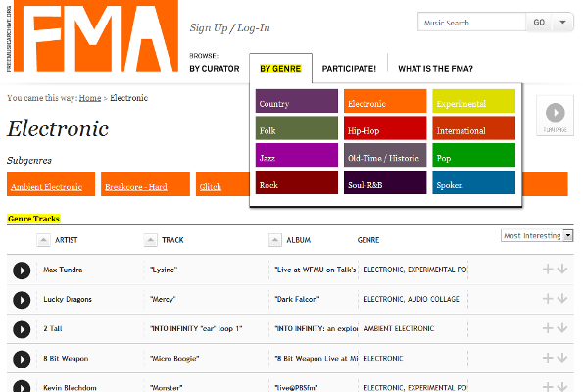Open Ambient Electronic subgenre
The height and width of the screenshot is (392, 583).
[x=51, y=184]
